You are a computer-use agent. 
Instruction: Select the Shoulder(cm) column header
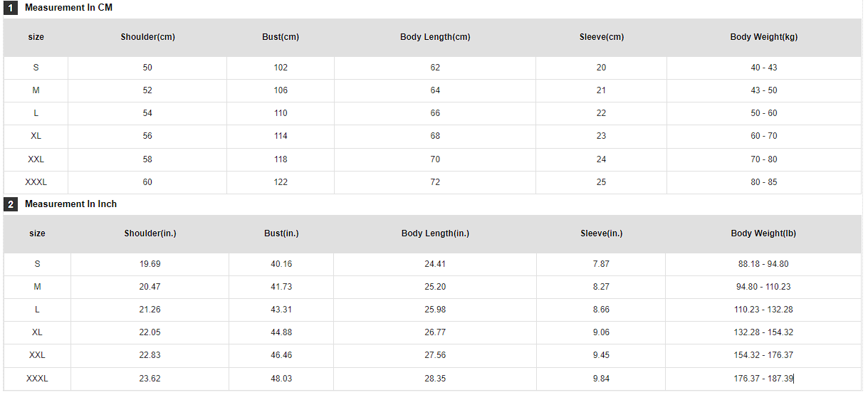tap(147, 37)
